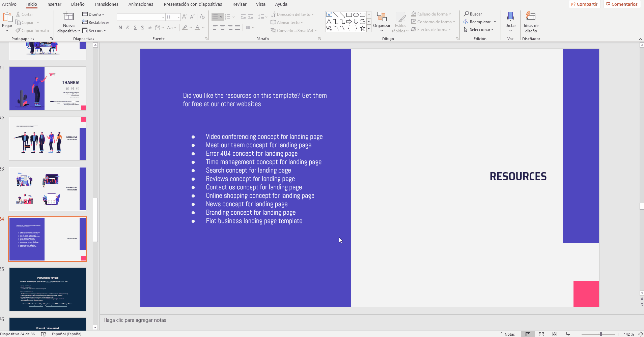Click Reemplazar button
This screenshot has width=644, height=337.
[x=477, y=22]
